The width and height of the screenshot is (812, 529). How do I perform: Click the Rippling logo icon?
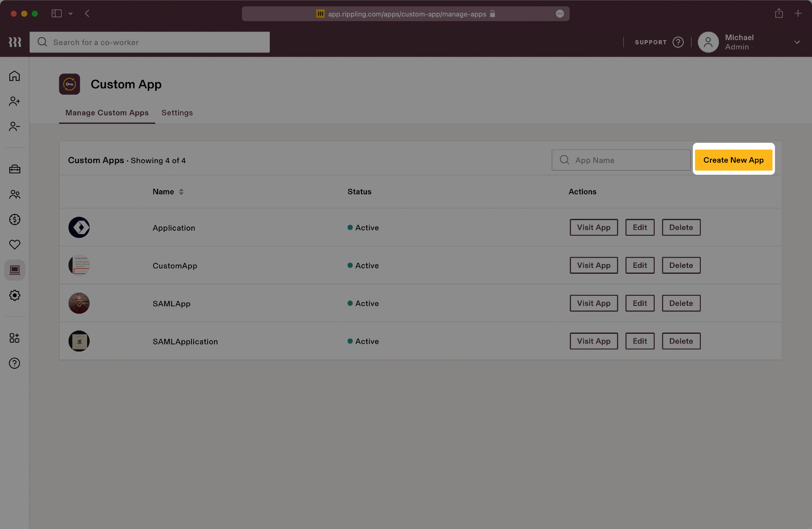tap(15, 42)
